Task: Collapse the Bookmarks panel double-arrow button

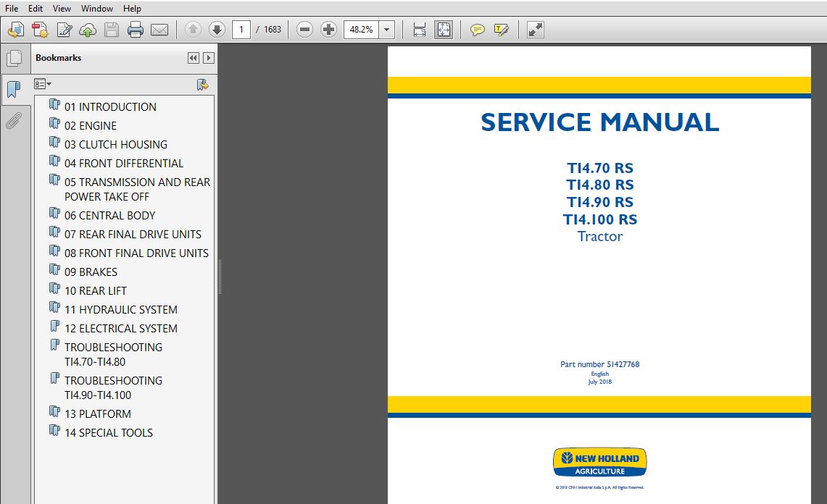Action: pos(194,58)
